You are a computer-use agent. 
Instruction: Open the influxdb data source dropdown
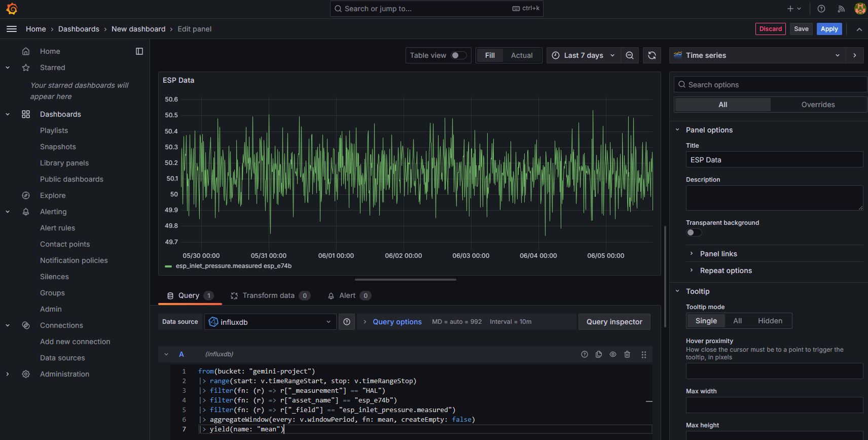click(x=270, y=322)
